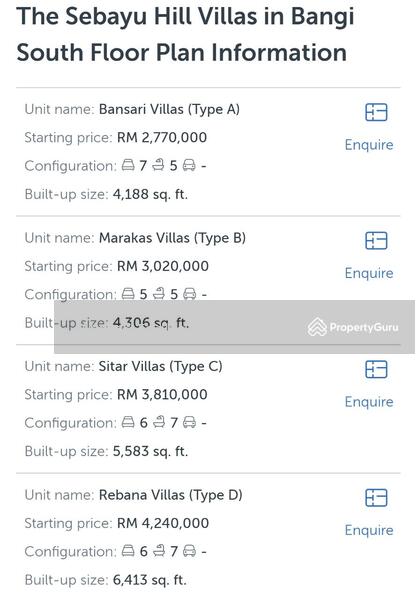416x600 pixels.
Task: Enquire about Rebana Villas (Type D)
Action: [x=369, y=530]
